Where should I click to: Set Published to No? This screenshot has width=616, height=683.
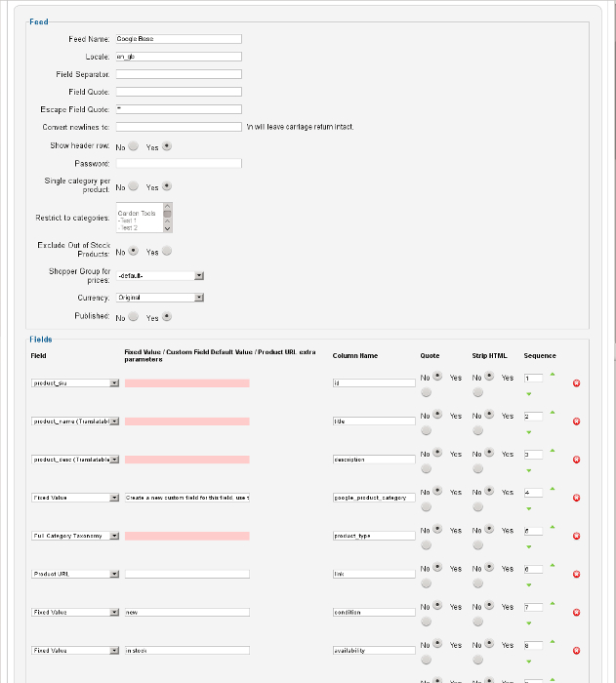[134, 317]
